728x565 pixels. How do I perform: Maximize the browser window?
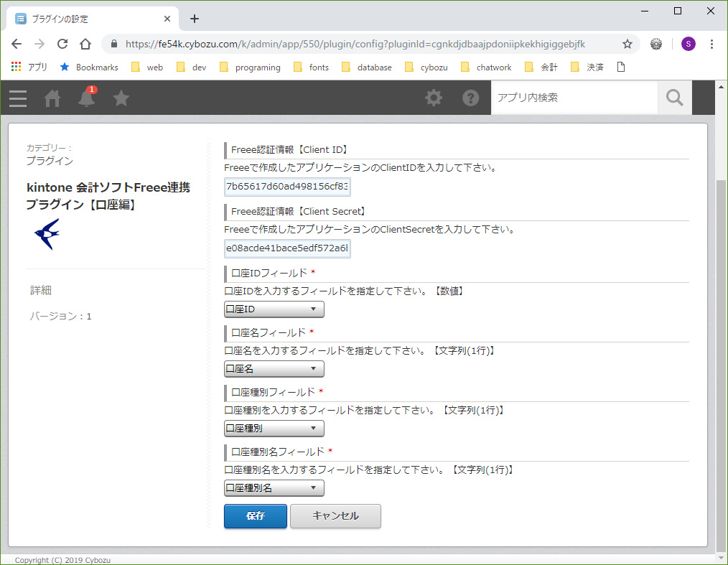678,11
